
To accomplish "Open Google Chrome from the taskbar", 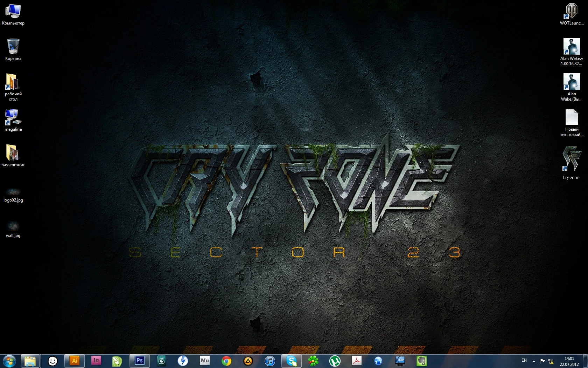I will pyautogui.click(x=226, y=361).
